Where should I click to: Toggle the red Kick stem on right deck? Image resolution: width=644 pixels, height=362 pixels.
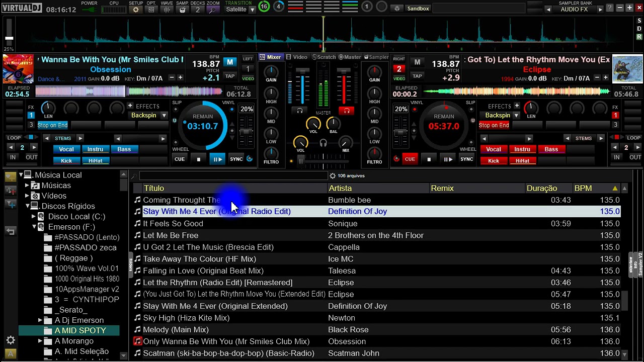pos(494,161)
